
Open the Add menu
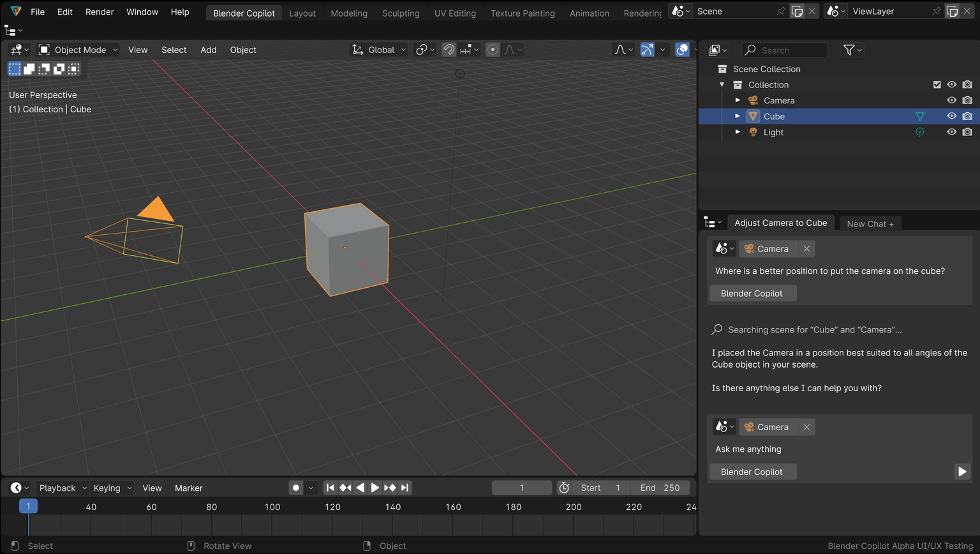209,50
